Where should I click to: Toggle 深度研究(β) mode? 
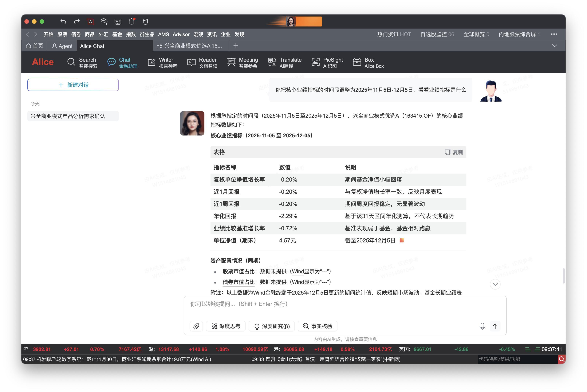pos(271,326)
